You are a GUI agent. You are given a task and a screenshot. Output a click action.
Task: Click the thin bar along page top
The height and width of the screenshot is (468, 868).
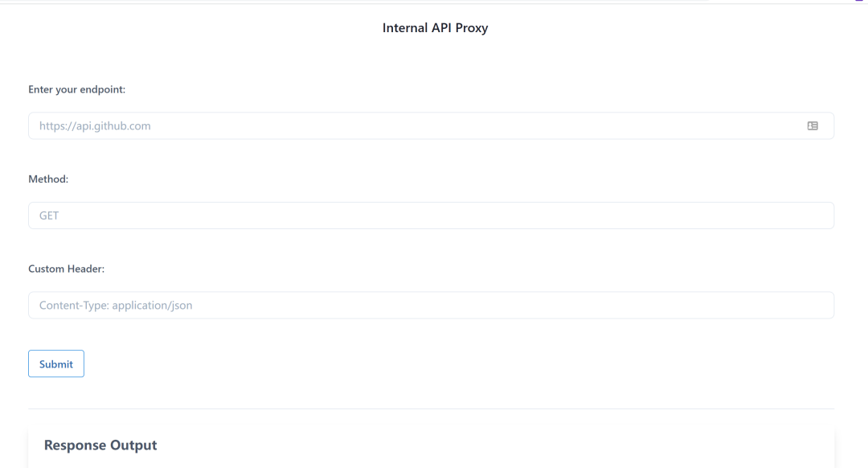(434, 2)
